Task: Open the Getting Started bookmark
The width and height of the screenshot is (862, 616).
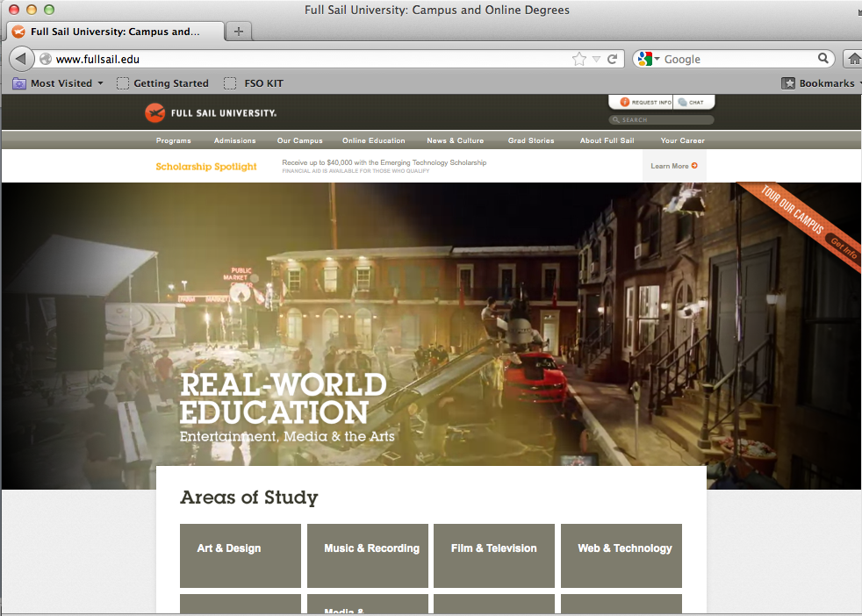Action: point(162,83)
